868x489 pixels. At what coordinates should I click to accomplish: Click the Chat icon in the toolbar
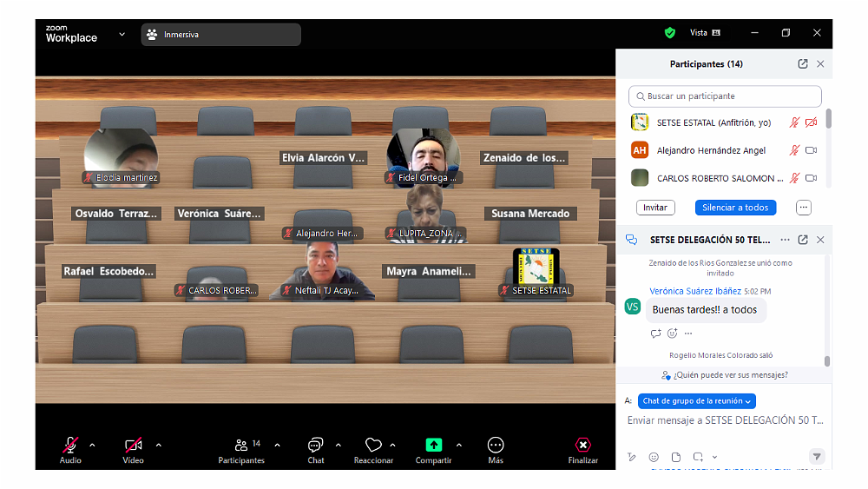315,446
